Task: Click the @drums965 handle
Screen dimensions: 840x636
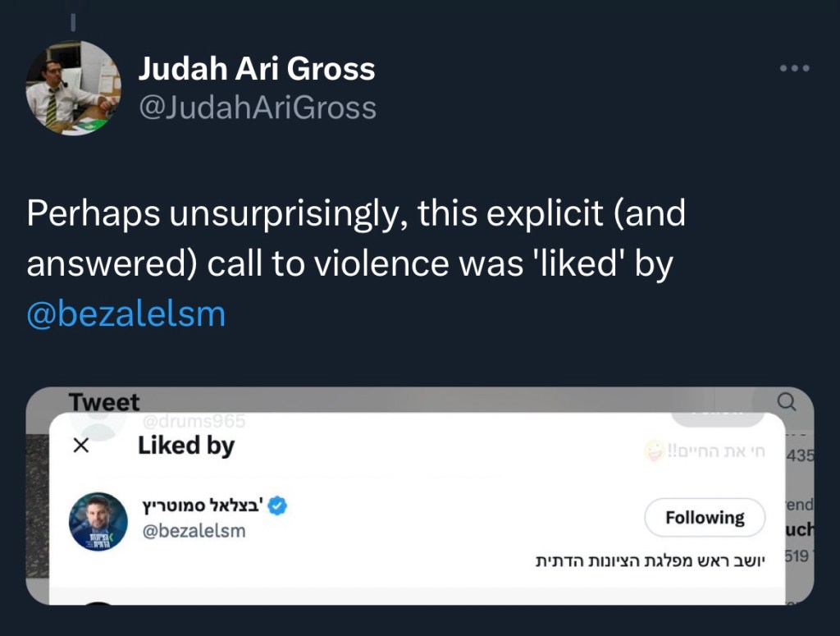Action: click(194, 421)
